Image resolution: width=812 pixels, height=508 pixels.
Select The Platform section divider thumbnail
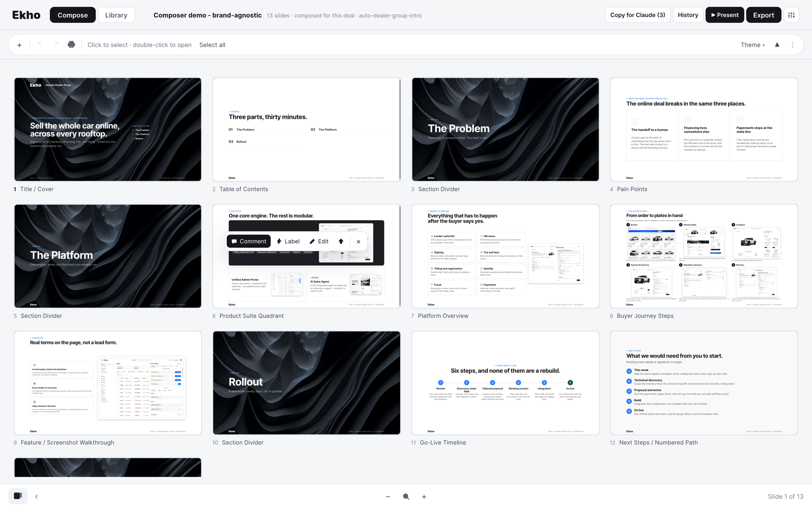108,256
